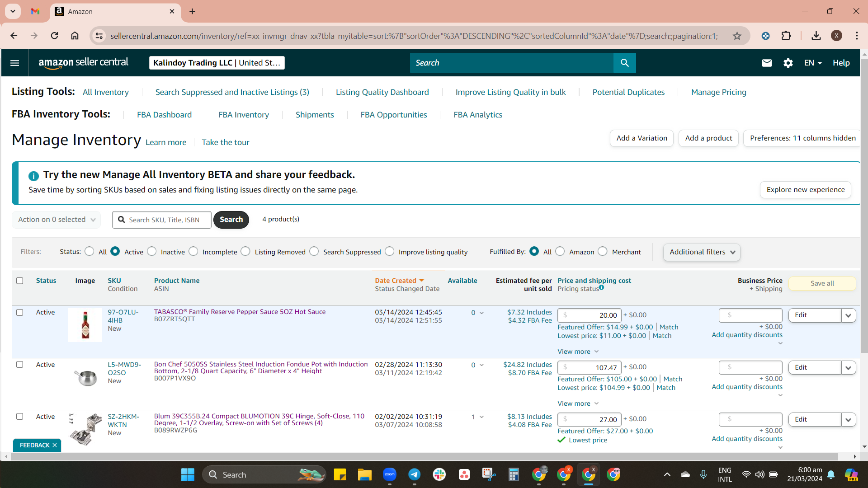Open Edit dropdown arrow for TABASCO row
Image resolution: width=868 pixels, height=488 pixels.
[x=849, y=315]
